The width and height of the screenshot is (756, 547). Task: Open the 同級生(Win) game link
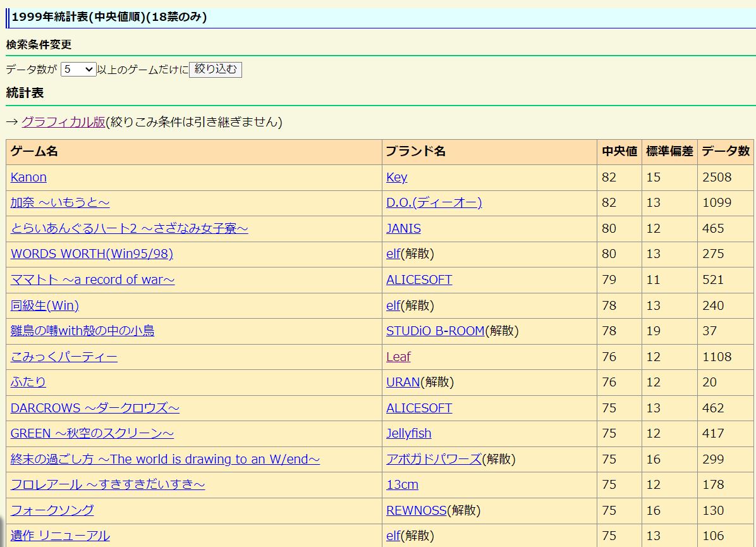coord(45,305)
